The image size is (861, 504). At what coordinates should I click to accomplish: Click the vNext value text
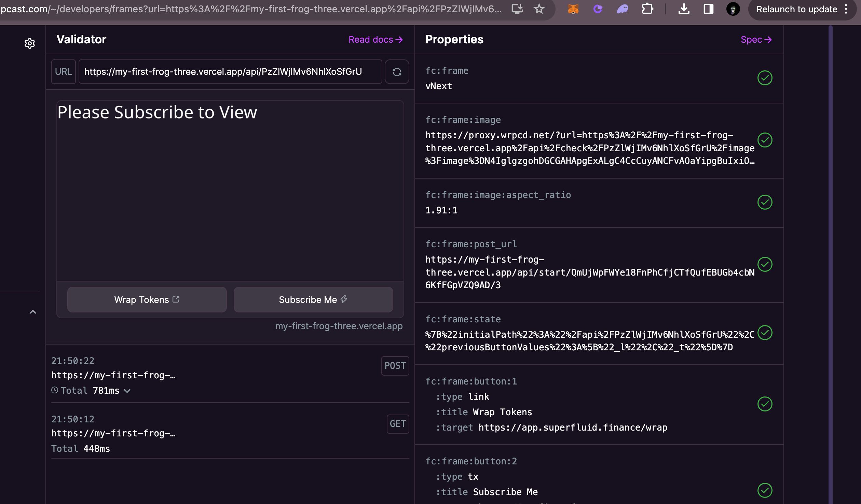pyautogui.click(x=439, y=86)
